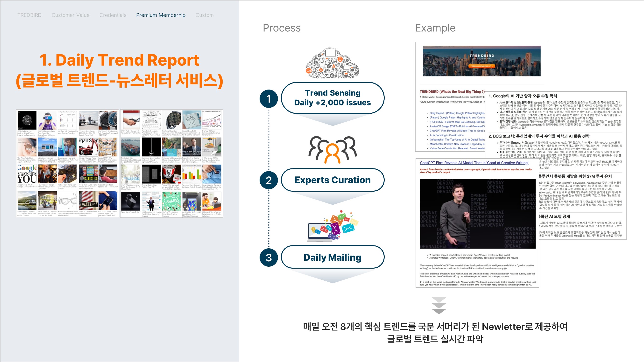Click '1. Google의 AI 기반 양자 오류 수정 특허' heading
The height and width of the screenshot is (362, 644).
point(523,96)
